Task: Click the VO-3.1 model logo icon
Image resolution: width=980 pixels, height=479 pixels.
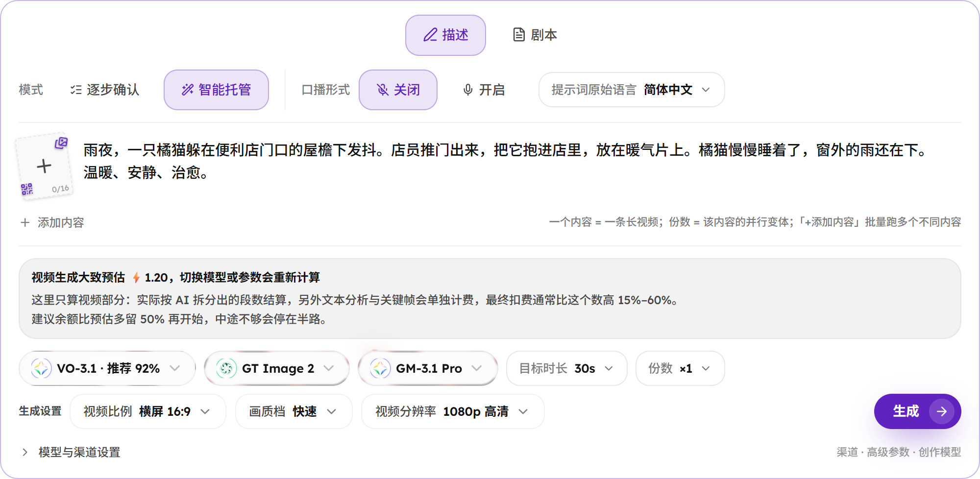Action: [41, 368]
